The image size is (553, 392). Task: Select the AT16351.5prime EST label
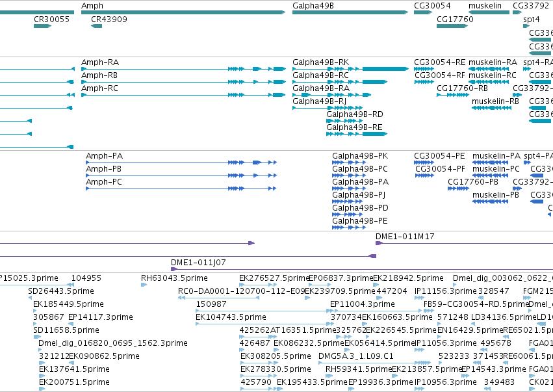pos(303,330)
